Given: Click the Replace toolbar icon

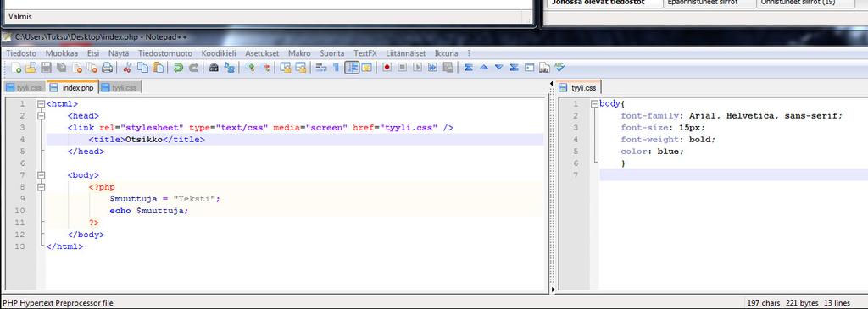Looking at the screenshot, I should pyautogui.click(x=229, y=68).
